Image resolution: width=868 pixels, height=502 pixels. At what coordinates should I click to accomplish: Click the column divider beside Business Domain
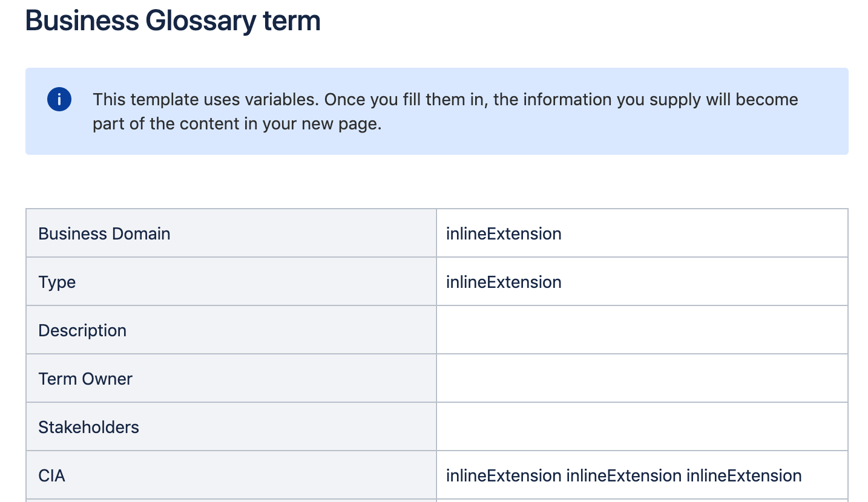(x=436, y=234)
